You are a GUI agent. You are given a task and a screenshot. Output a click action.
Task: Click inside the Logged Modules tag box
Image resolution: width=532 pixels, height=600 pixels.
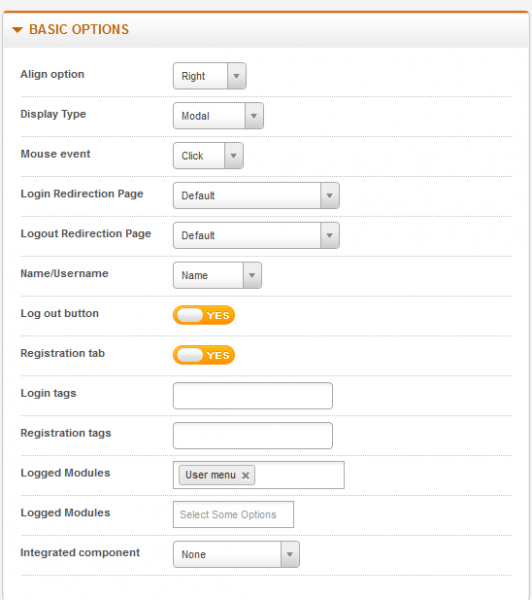point(299,475)
